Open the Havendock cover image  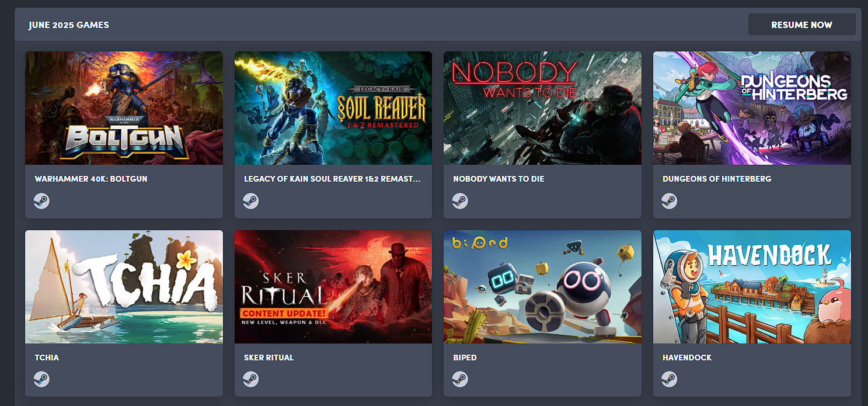tap(752, 287)
